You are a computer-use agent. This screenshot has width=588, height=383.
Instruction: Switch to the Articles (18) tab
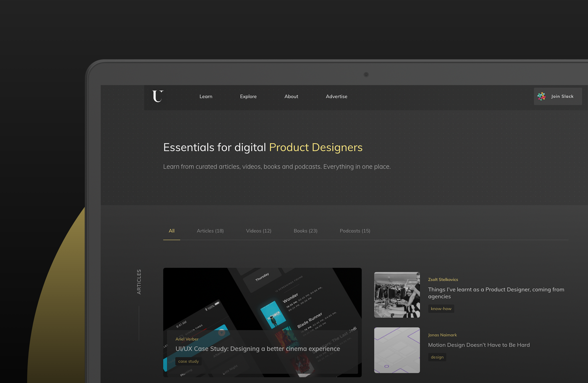210,231
